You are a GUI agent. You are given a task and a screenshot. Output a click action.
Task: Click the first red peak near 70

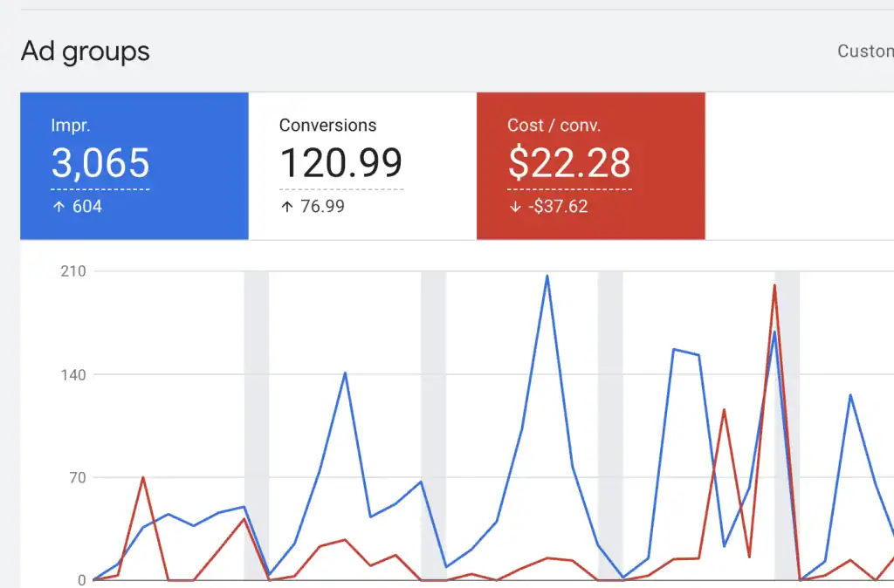click(142, 478)
